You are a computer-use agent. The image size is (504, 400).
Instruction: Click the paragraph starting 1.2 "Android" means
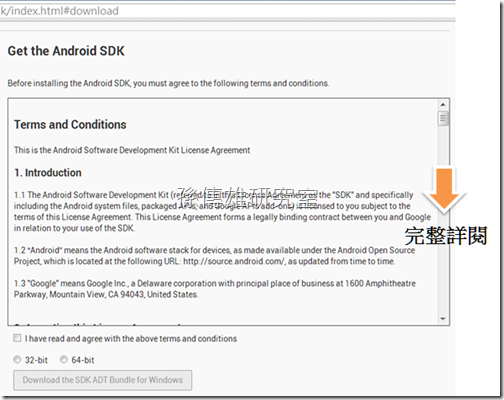[215, 256]
